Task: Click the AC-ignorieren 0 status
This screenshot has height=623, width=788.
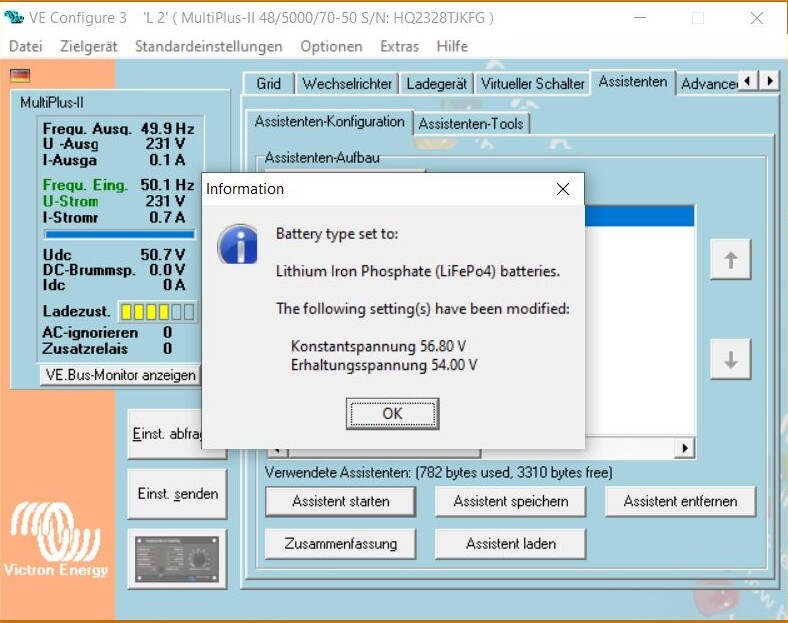Action: click(x=107, y=333)
